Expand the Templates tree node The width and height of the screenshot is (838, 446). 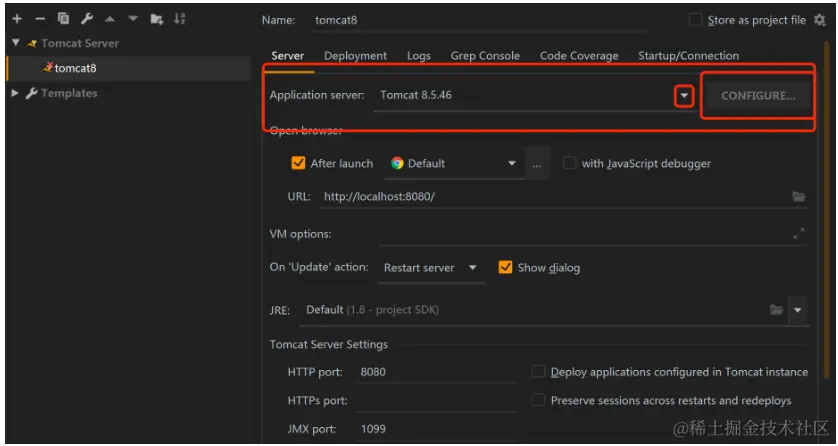click(16, 93)
